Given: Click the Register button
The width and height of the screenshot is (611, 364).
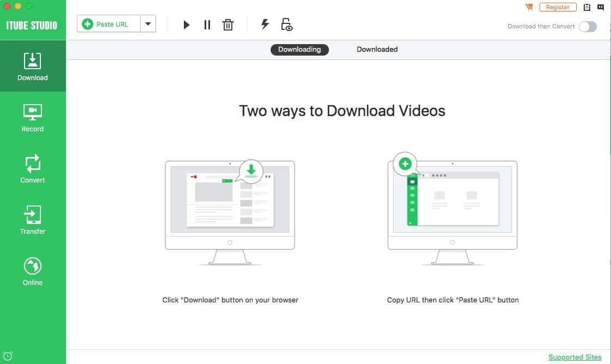Looking at the screenshot, I should [558, 7].
